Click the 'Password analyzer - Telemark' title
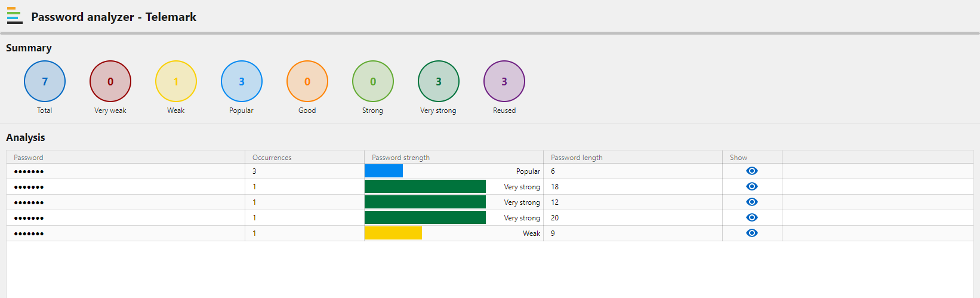This screenshot has height=298, width=980. (x=113, y=17)
